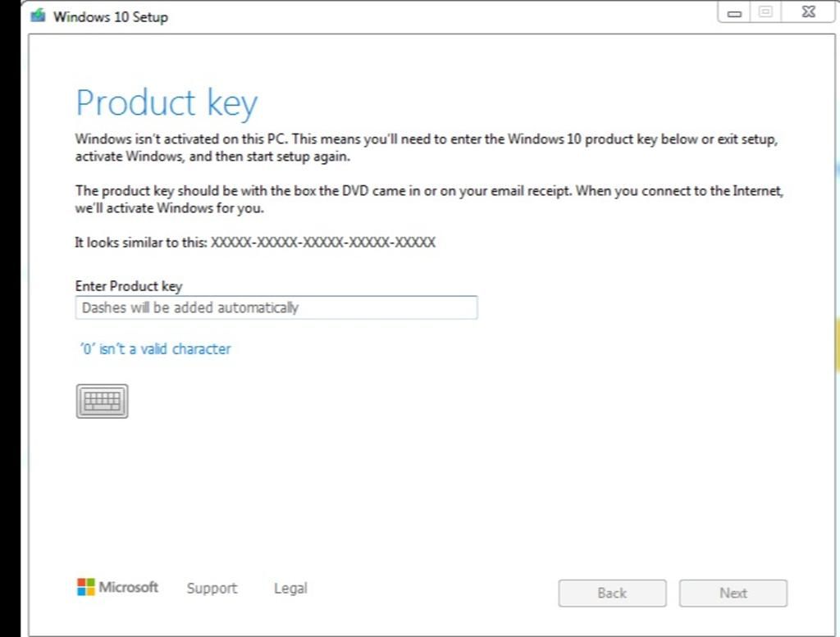Click the "'0' isn't a valid character" message

point(155,349)
